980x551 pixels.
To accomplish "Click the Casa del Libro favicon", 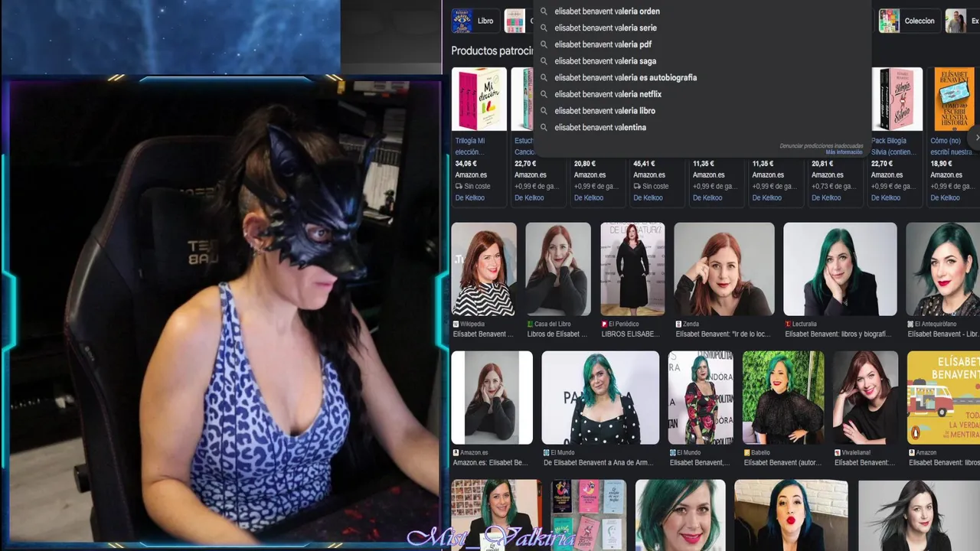I will (530, 324).
